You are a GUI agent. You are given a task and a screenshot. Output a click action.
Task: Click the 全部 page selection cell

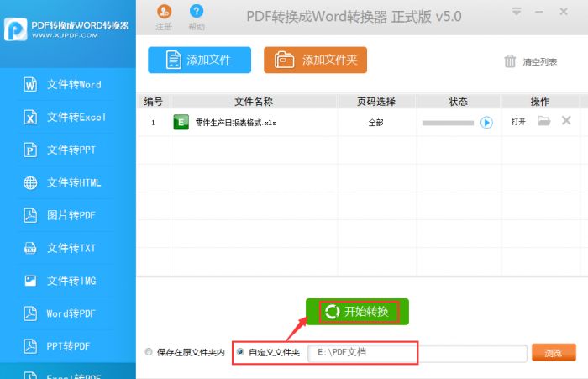pos(375,123)
